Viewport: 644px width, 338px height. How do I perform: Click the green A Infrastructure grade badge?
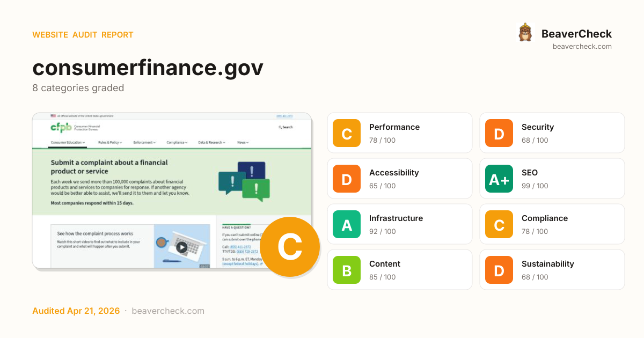[347, 224]
